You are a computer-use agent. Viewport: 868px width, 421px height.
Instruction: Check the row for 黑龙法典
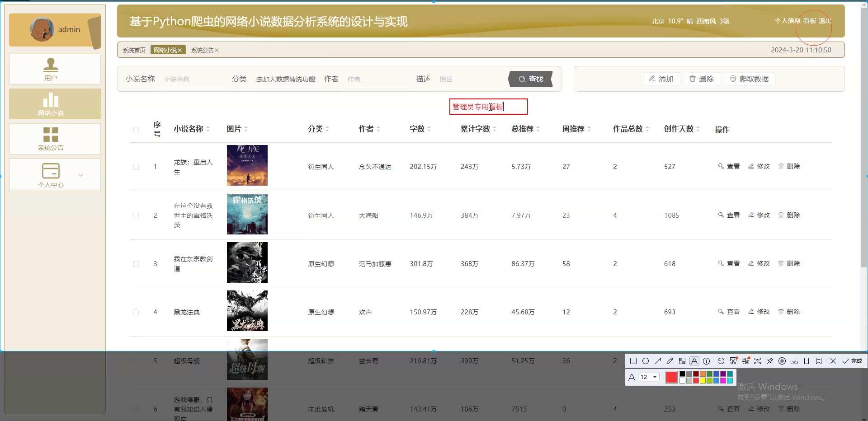click(136, 312)
